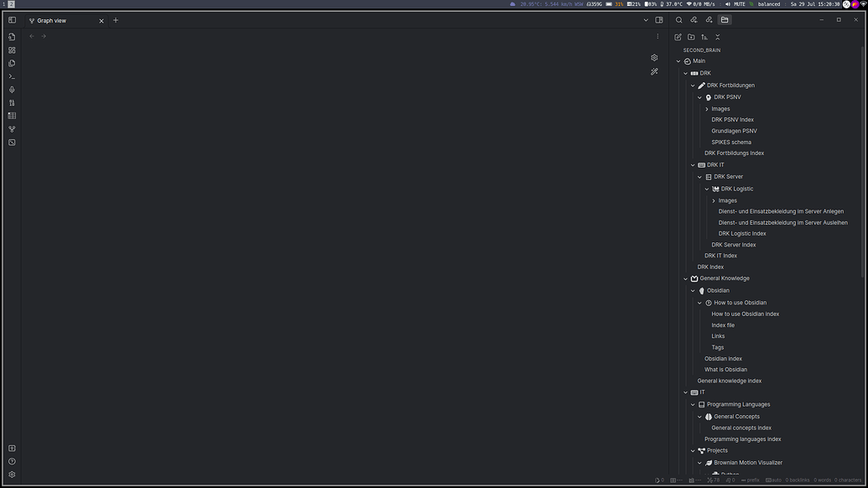Open graph view from the left ribbon
Viewport: 868px width, 488px height.
pos(12,129)
